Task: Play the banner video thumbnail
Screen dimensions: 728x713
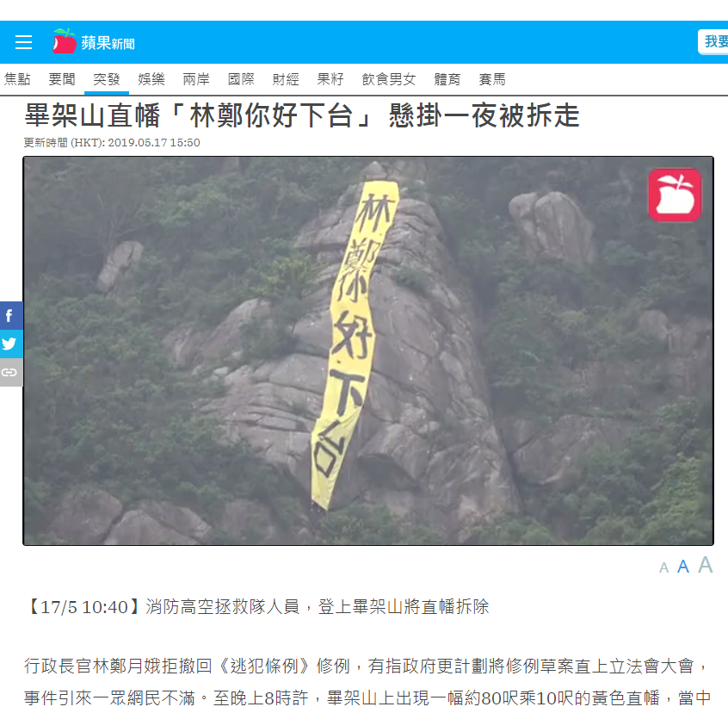Action: (x=368, y=350)
